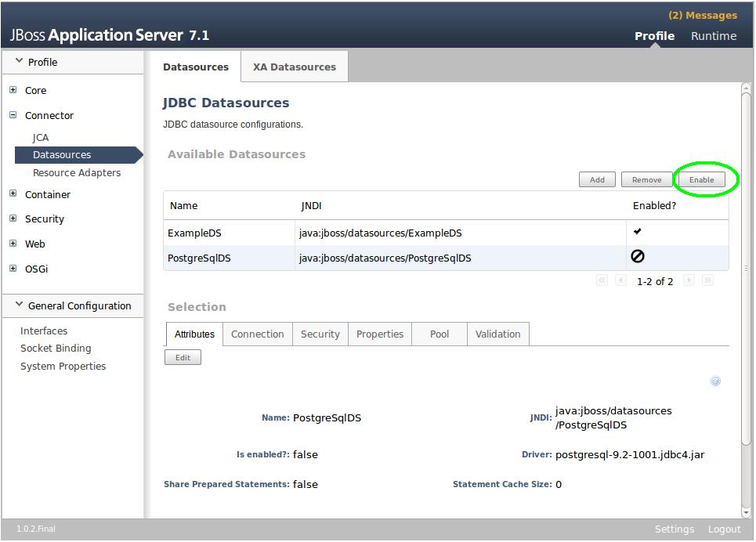This screenshot has height=542, width=756.
Task: Open the help icon in Selection panel
Action: coord(715,381)
